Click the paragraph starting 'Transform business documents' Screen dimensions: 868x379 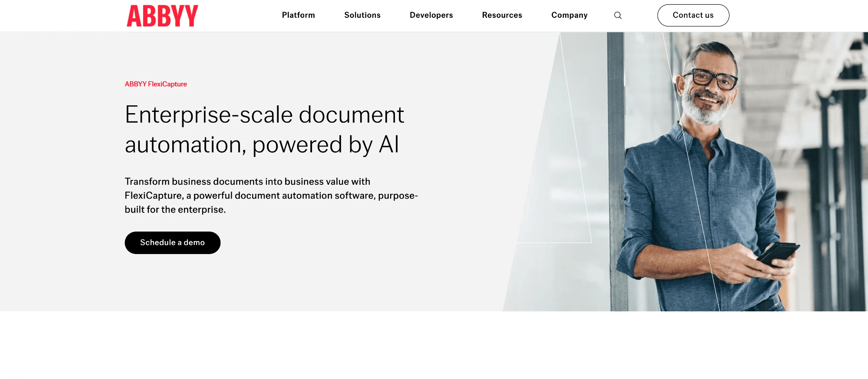pos(271,196)
